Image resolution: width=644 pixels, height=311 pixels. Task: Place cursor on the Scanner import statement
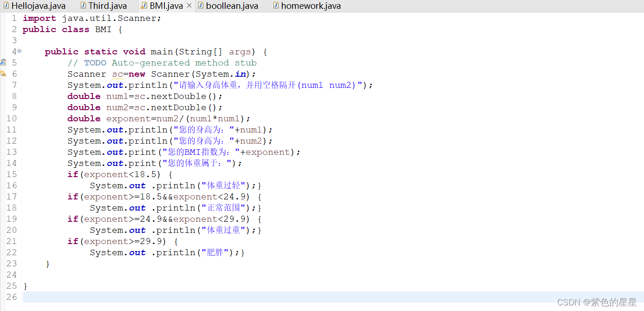pyautogui.click(x=93, y=18)
